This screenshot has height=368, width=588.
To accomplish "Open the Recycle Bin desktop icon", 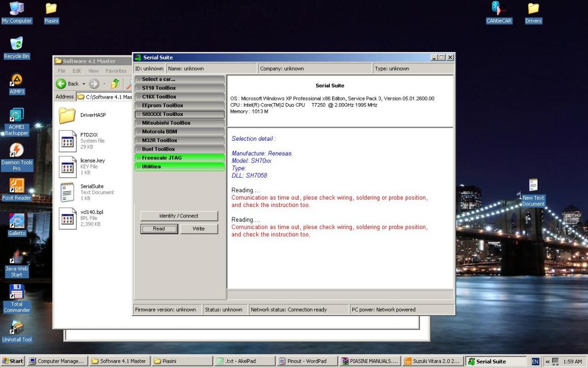I will (x=17, y=44).
